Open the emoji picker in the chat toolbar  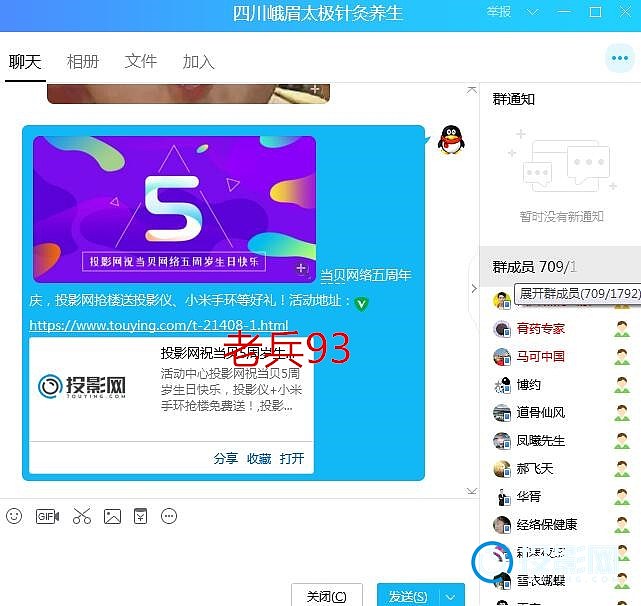(x=14, y=516)
